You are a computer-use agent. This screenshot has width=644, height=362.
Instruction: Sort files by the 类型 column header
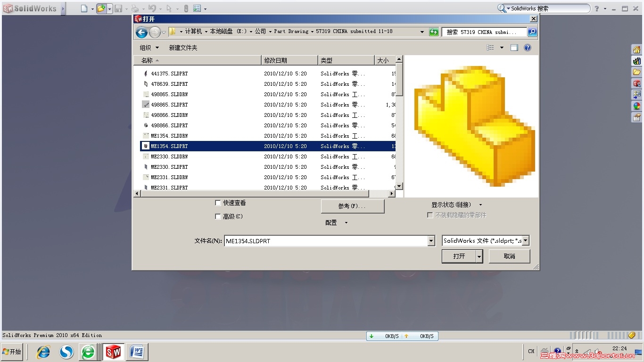click(x=346, y=60)
